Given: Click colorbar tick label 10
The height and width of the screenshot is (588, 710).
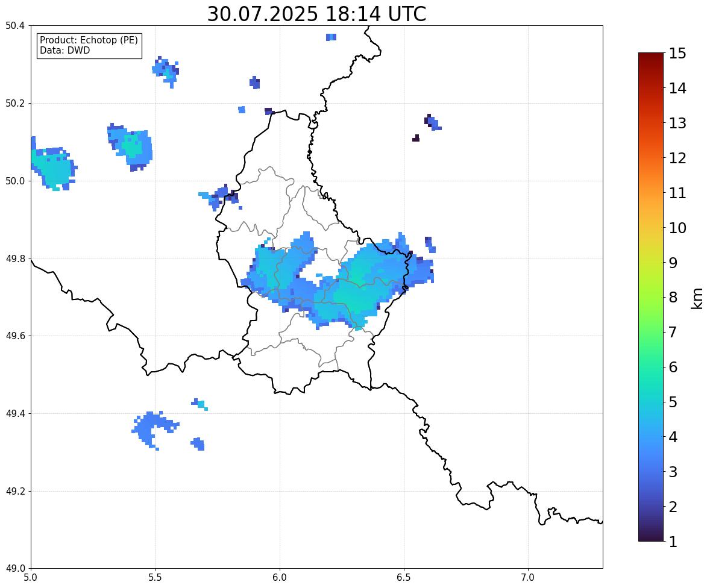Looking at the screenshot, I should pos(677,228).
